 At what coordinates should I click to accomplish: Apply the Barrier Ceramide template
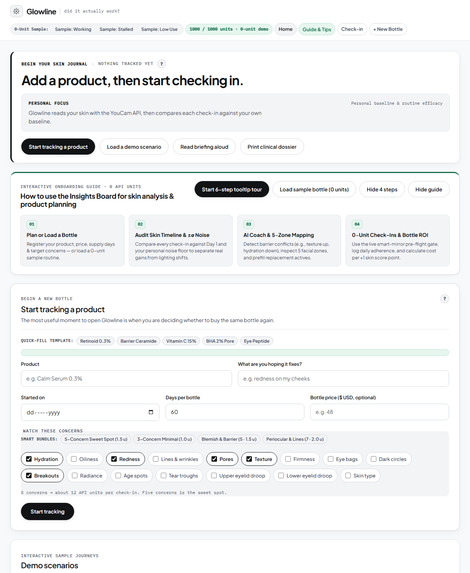point(139,341)
